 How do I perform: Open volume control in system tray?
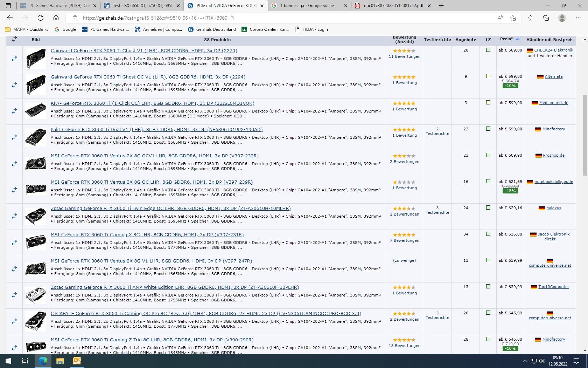(542, 361)
